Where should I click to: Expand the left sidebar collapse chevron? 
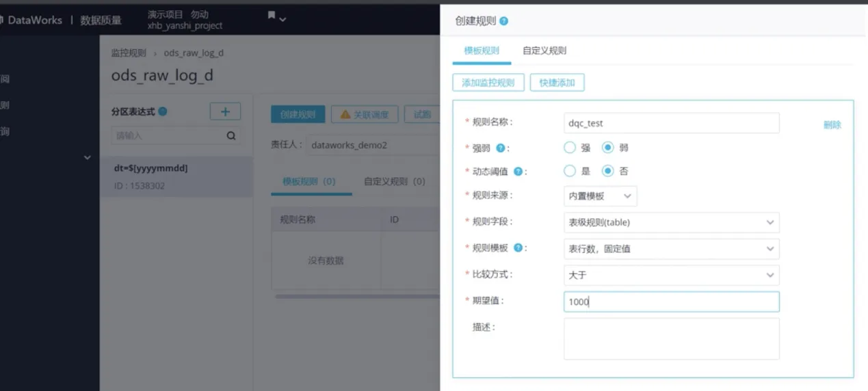[87, 158]
